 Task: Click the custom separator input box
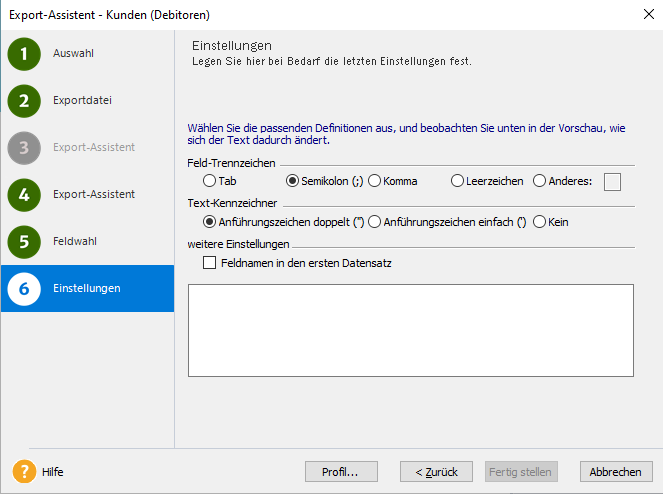[x=613, y=181]
